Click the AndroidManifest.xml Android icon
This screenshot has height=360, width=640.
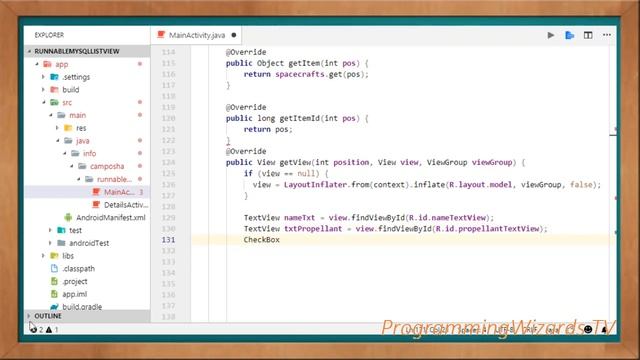pyautogui.click(x=68, y=217)
